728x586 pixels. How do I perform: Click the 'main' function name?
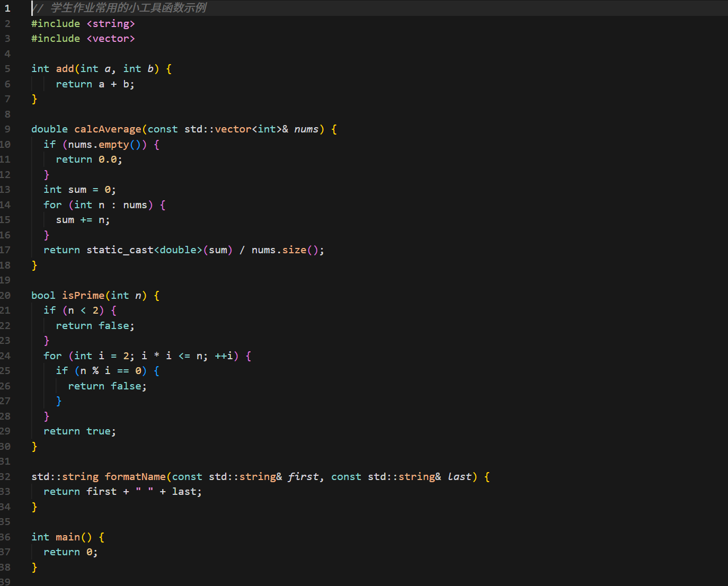click(x=68, y=537)
